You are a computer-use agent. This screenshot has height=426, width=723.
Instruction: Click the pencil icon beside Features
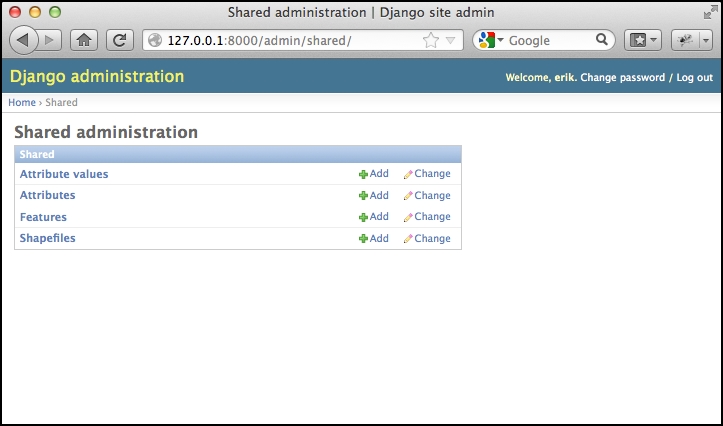[x=408, y=217]
